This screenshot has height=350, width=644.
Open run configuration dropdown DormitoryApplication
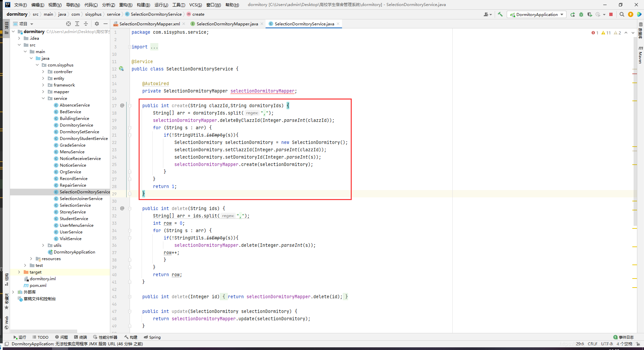(536, 14)
